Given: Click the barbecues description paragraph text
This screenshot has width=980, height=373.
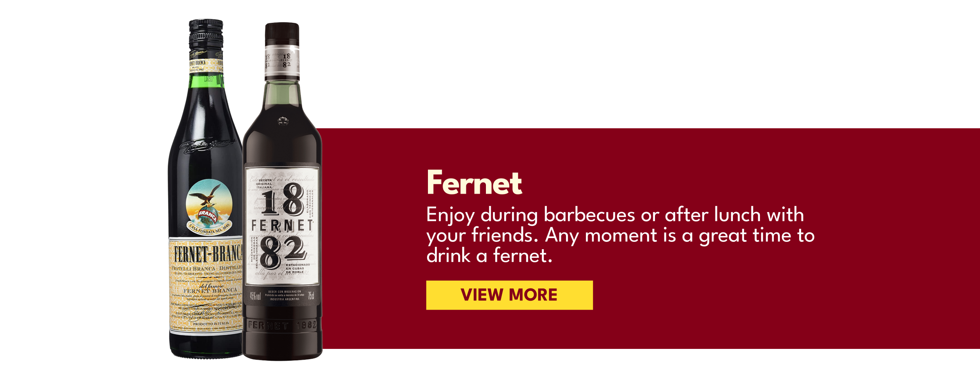Looking at the screenshot, I should pyautogui.click(x=620, y=235).
